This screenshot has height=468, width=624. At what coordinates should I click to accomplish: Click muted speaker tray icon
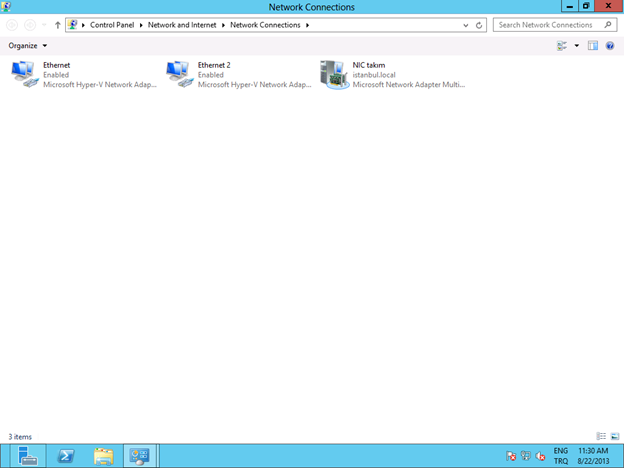click(x=540, y=456)
